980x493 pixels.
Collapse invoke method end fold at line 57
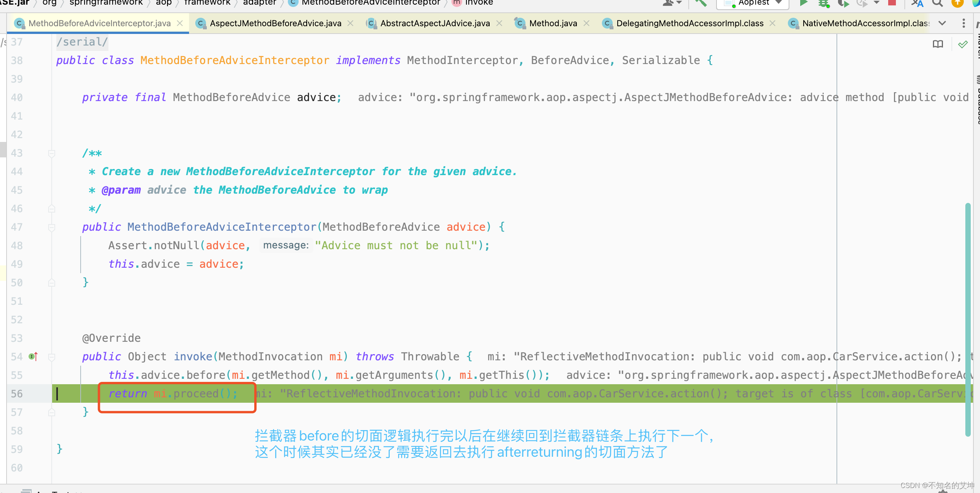[52, 412]
